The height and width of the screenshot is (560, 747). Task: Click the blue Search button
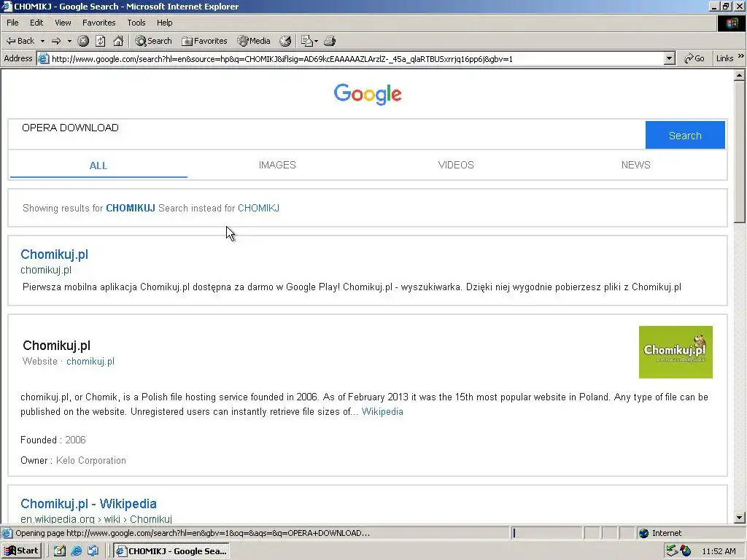point(685,135)
